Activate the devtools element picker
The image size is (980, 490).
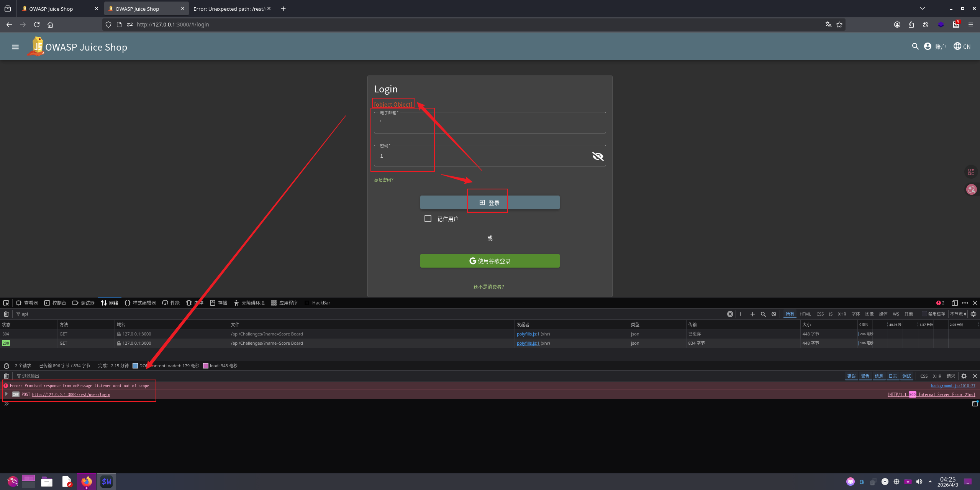click(6, 303)
